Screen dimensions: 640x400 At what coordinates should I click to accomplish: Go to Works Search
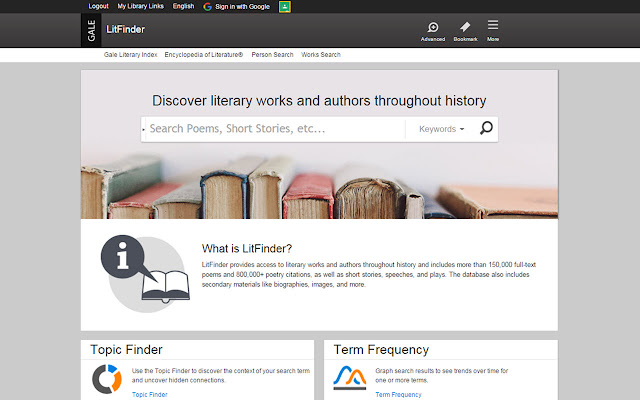point(321,55)
